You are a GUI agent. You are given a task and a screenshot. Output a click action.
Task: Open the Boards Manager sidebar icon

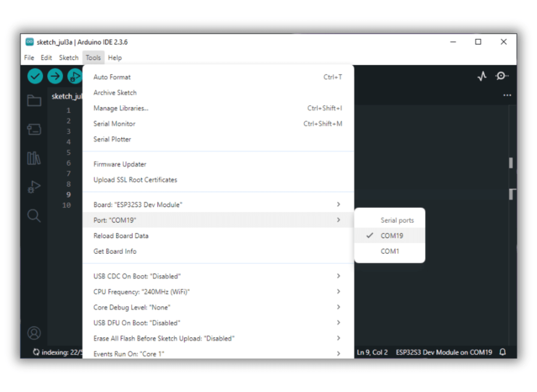coord(34,129)
